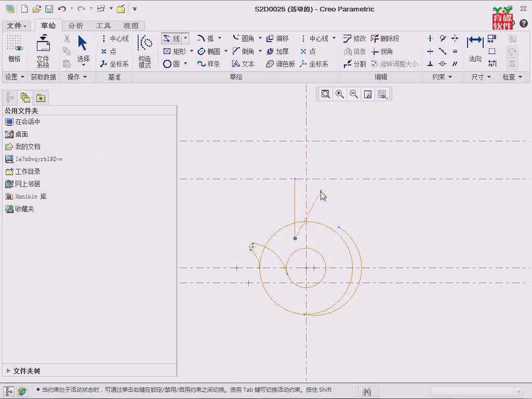The width and height of the screenshot is (532, 399).
Task: Open File System (文件系统) import
Action: (x=43, y=51)
